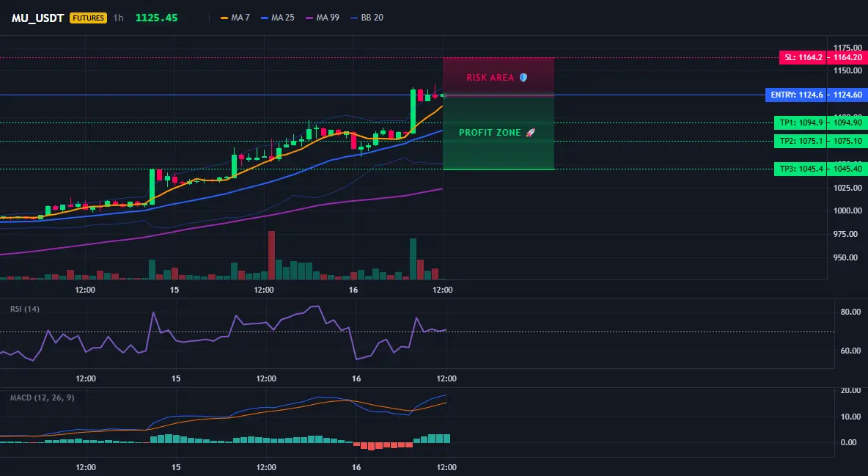Click the MACD (12, 26, 9) indicator label
868x476 pixels.
click(x=42, y=398)
